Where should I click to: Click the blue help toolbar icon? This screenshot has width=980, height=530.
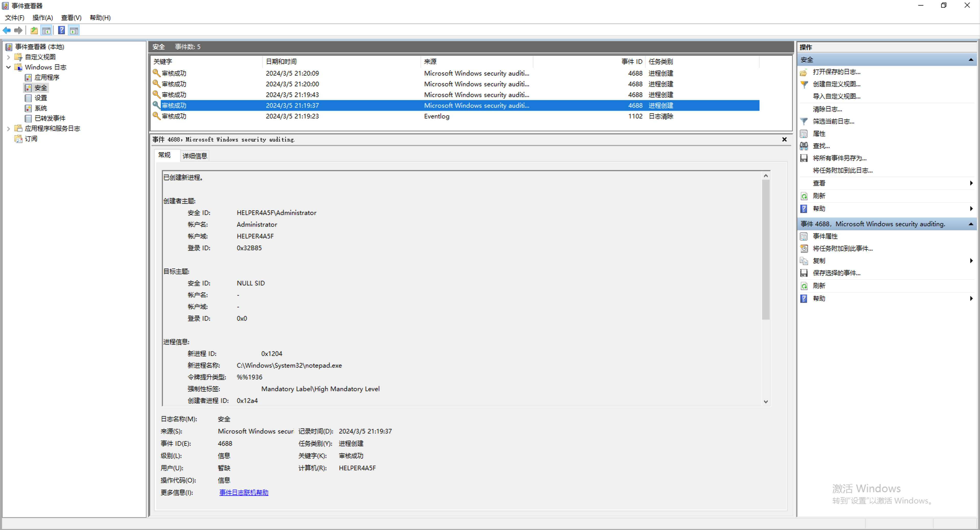[61, 30]
